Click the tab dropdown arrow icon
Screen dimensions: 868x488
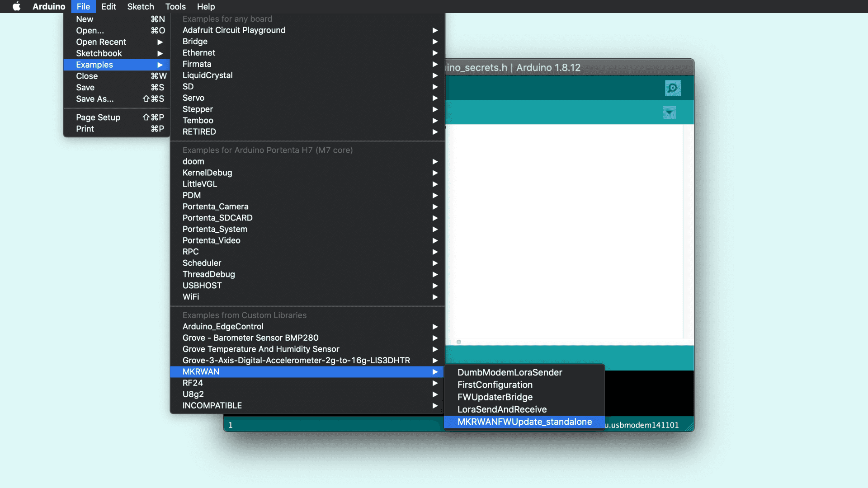coord(669,113)
